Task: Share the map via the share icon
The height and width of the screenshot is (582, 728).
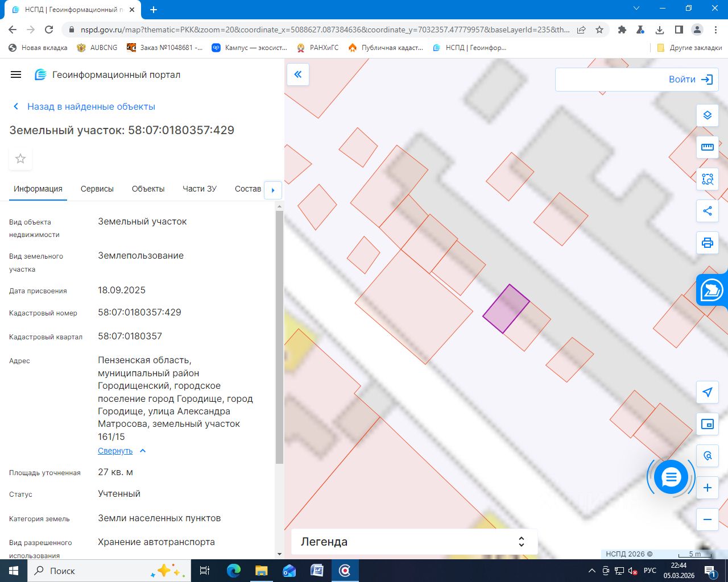Action: (x=708, y=211)
